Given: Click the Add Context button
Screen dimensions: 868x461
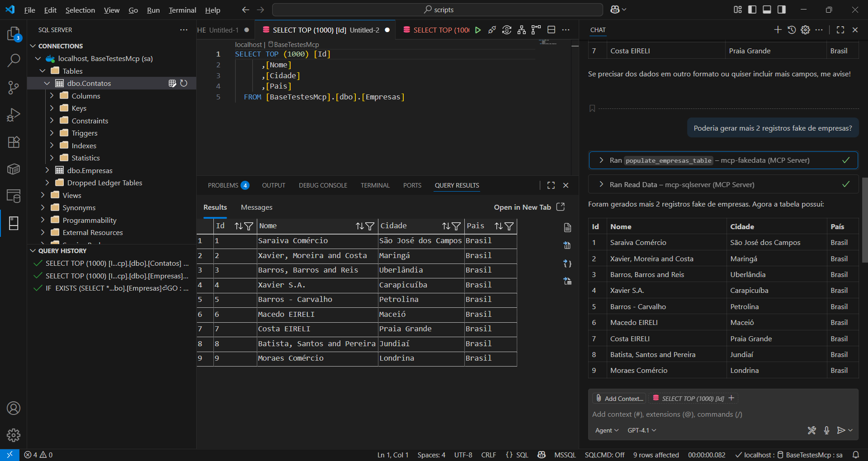Looking at the screenshot, I should click(619, 398).
